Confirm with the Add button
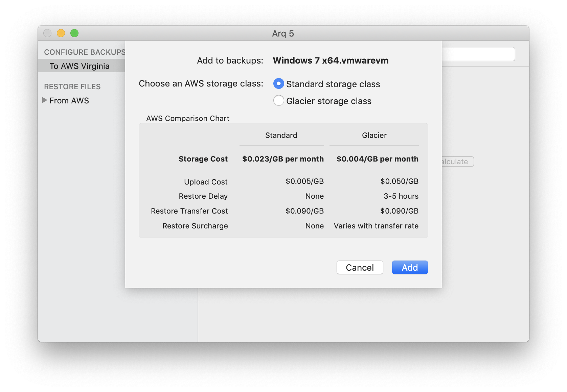Screen dimensions: 567x392 (x=410, y=267)
